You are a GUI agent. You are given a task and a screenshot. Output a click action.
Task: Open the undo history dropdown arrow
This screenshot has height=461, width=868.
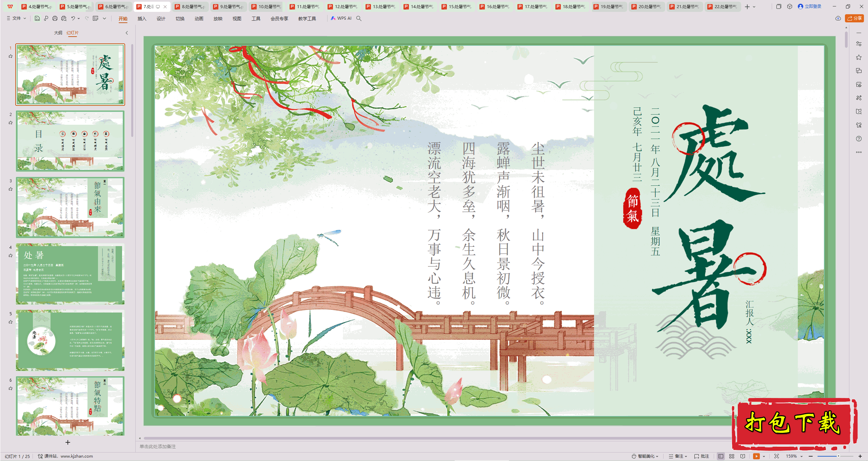point(79,18)
